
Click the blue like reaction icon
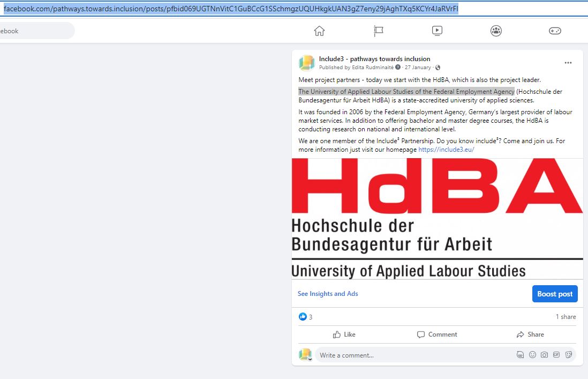click(x=303, y=317)
